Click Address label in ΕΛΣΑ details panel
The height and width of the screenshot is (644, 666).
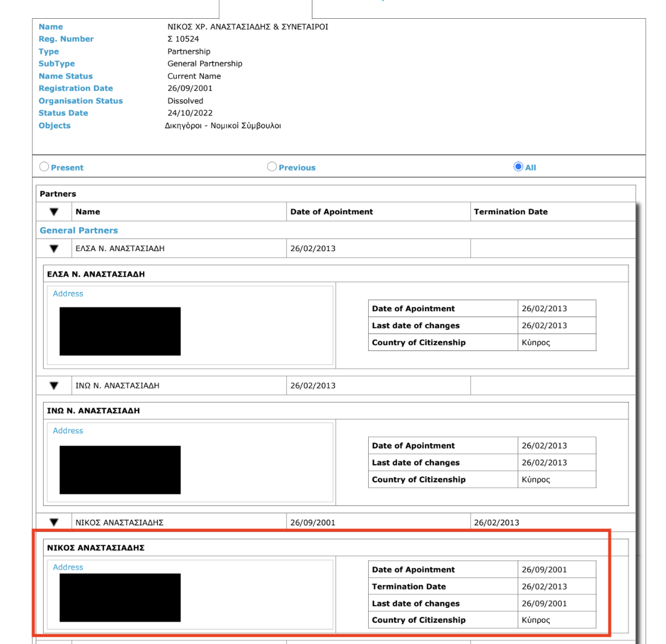point(68,294)
